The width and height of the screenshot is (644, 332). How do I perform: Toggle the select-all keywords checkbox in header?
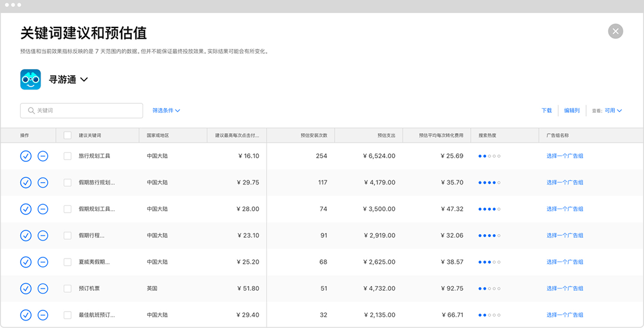coord(68,136)
